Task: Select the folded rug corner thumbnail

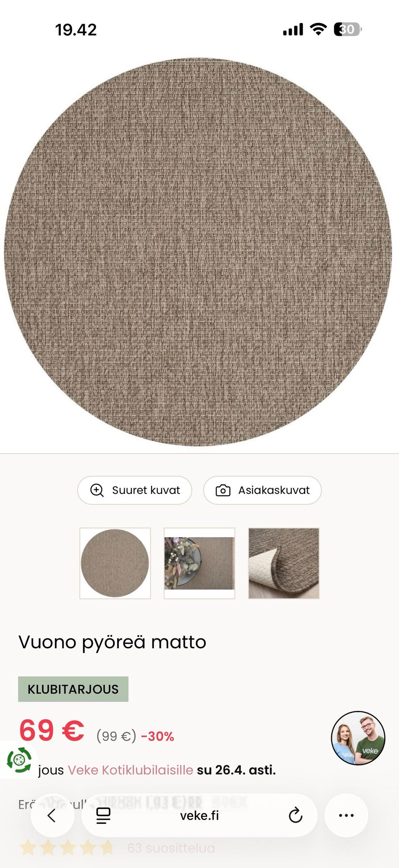Action: tap(284, 563)
